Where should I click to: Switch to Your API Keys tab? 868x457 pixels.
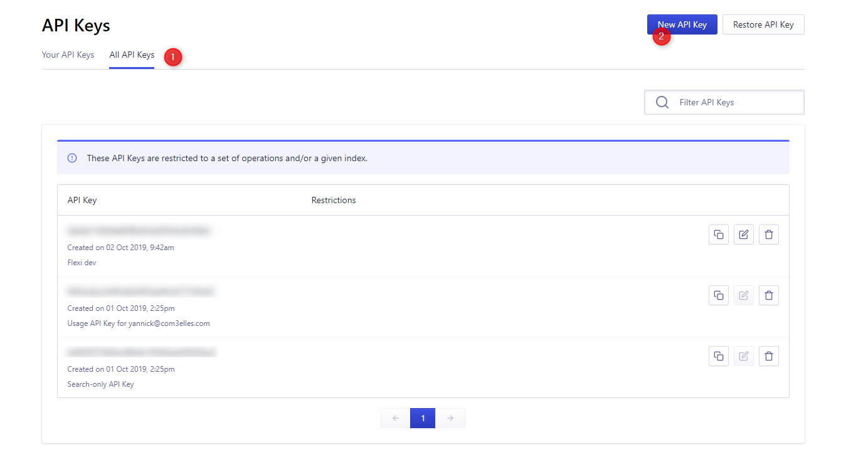(x=68, y=55)
